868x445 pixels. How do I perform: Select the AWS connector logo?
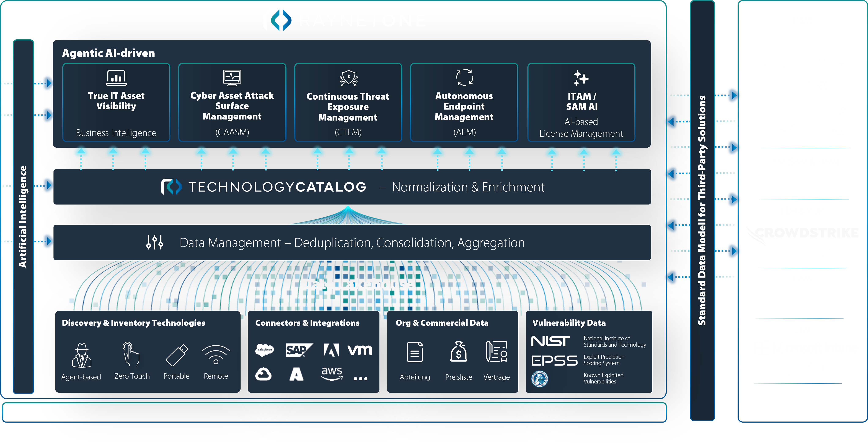pyautogui.click(x=332, y=374)
